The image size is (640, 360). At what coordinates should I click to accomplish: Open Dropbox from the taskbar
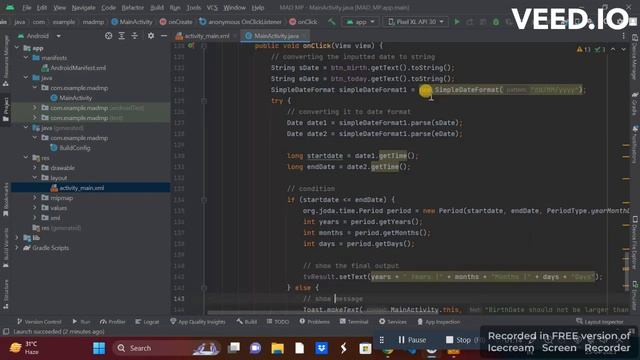pyautogui.click(x=322, y=348)
